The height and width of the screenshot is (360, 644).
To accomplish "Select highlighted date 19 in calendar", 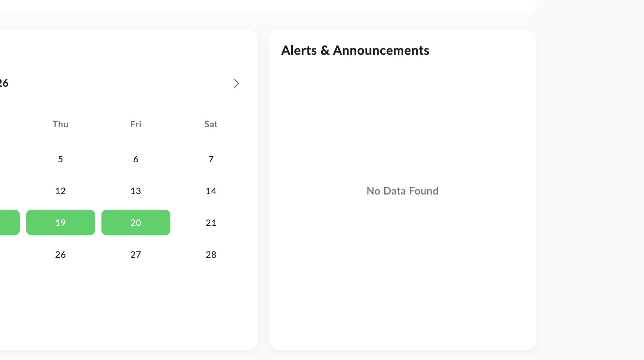I will [60, 222].
